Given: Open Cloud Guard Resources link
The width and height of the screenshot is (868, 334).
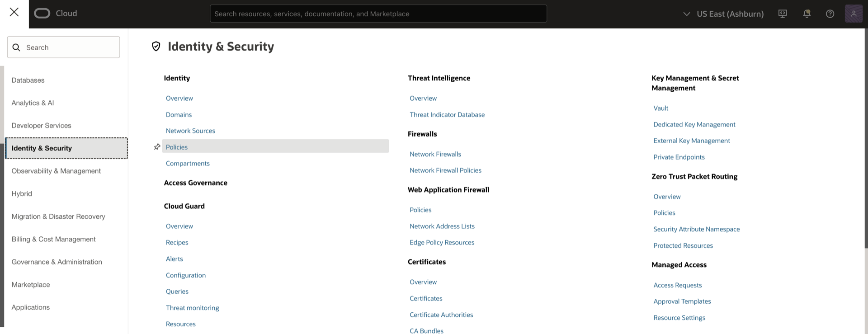Looking at the screenshot, I should (x=180, y=324).
